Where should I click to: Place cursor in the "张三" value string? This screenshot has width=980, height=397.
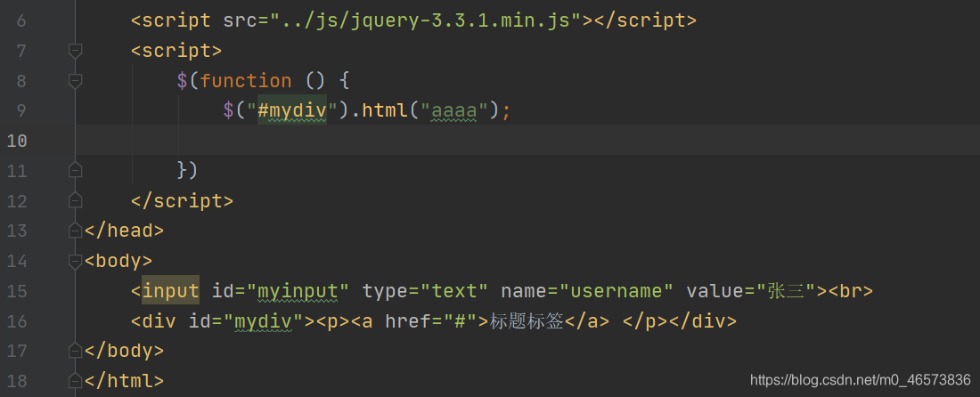click(x=787, y=290)
